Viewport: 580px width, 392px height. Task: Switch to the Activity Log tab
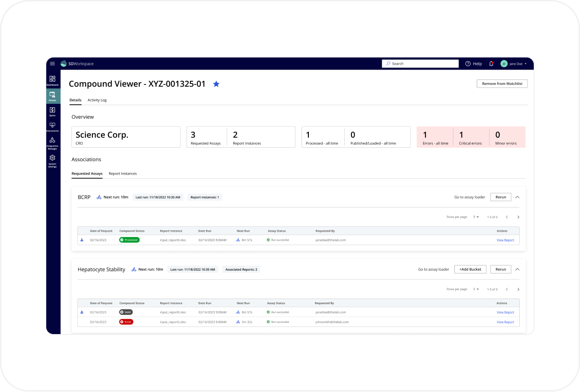pos(97,100)
